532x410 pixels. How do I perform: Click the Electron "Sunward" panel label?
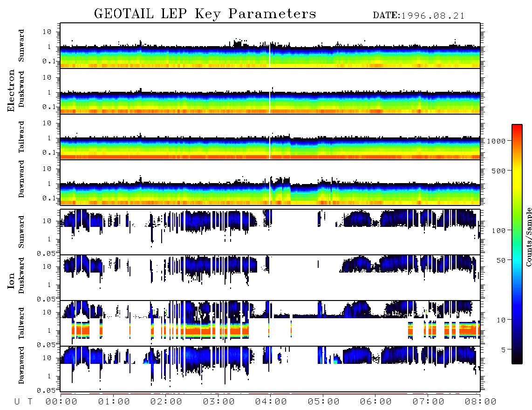[x=21, y=46]
